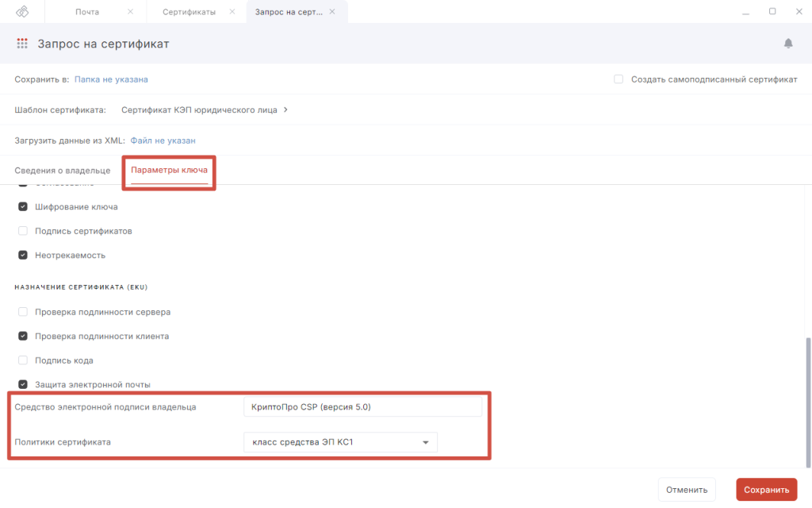Click chevron next to certificate template
812x508 pixels.
pyautogui.click(x=285, y=110)
